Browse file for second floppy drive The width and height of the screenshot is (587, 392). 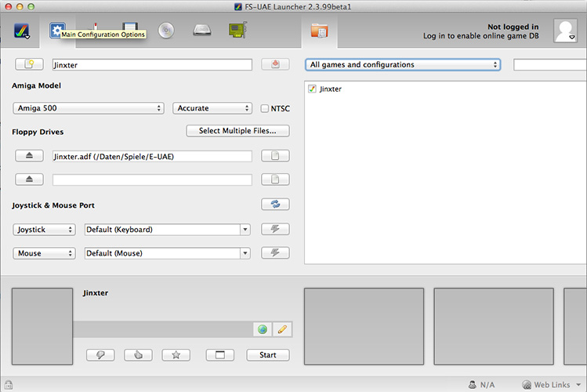click(275, 180)
